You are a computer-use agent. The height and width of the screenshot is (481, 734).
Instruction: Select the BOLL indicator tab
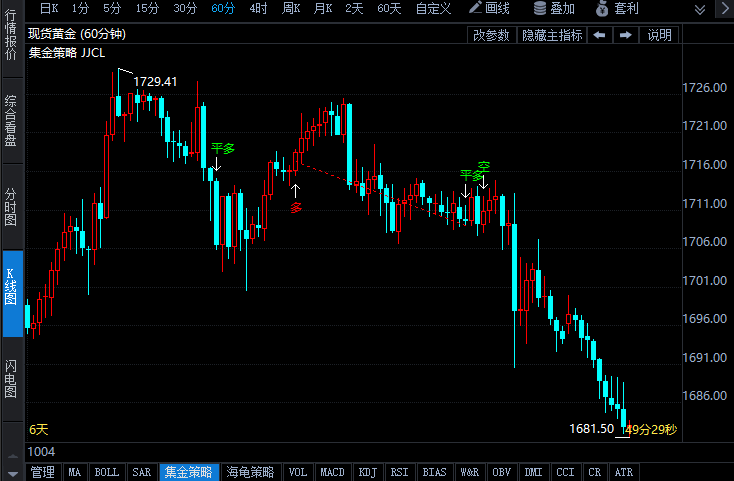coord(107,472)
